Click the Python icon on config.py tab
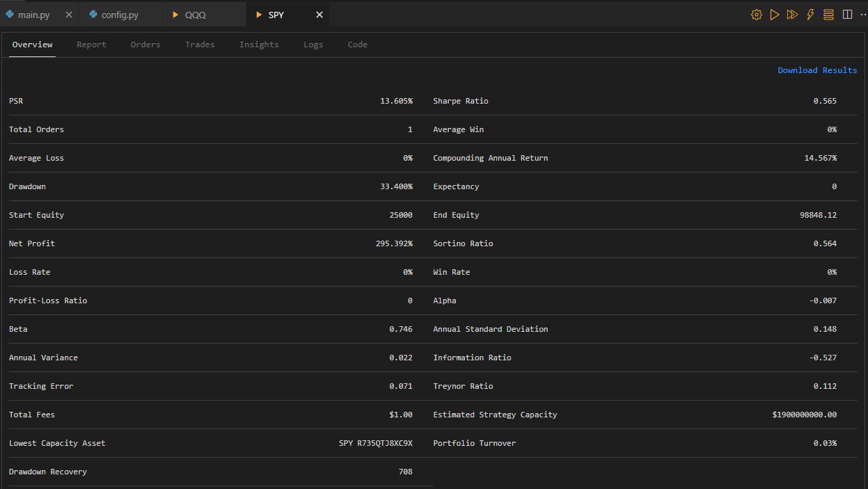 [x=93, y=15]
